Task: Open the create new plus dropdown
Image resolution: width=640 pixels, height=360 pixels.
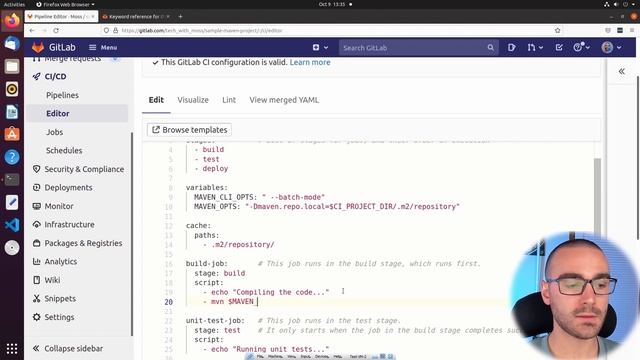Action: coord(320,47)
